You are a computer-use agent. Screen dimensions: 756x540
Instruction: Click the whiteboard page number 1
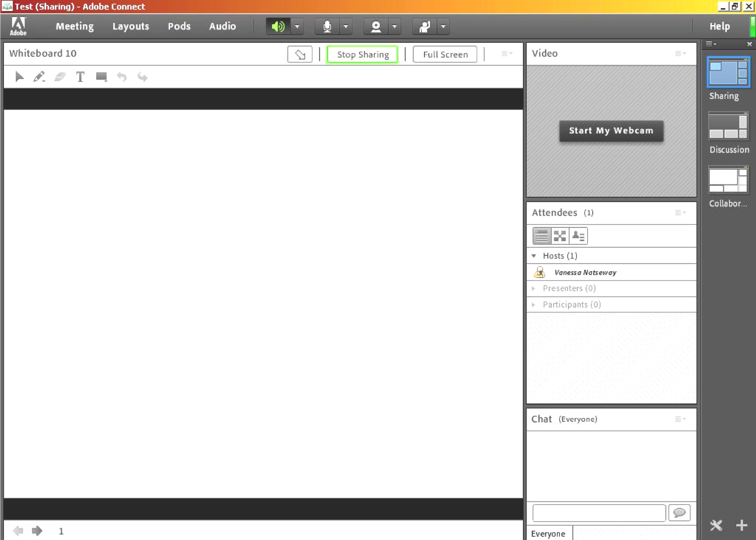(x=61, y=531)
